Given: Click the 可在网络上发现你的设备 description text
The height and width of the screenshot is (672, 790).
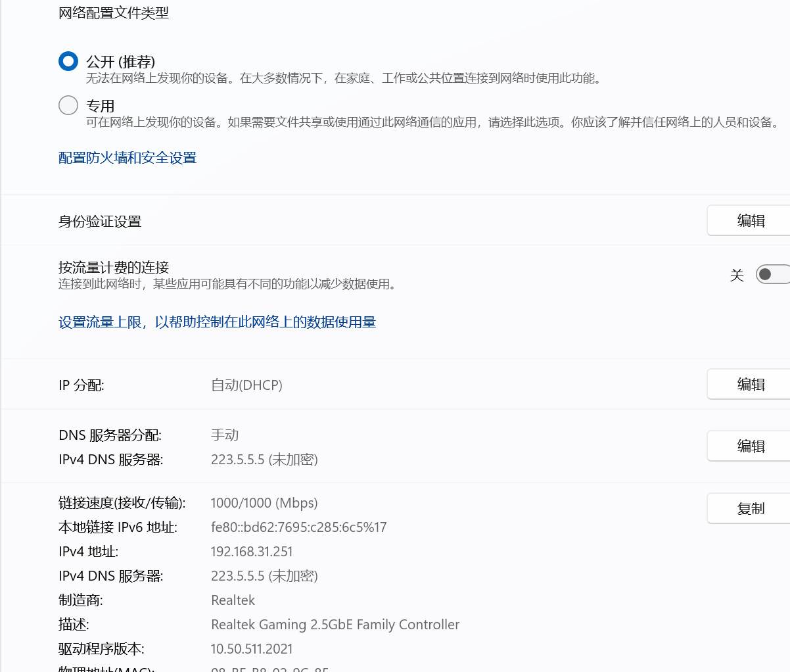Looking at the screenshot, I should [x=434, y=122].
